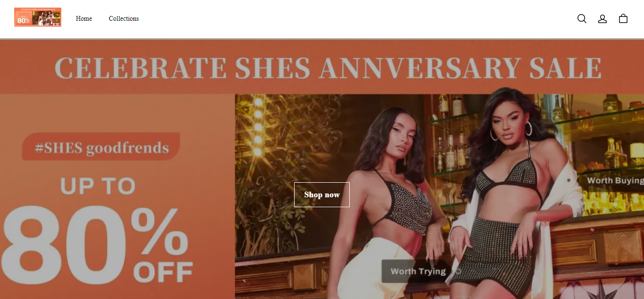Click the dot marker beside Worth Buying
Screen dimensions: 644x299
[569, 180]
